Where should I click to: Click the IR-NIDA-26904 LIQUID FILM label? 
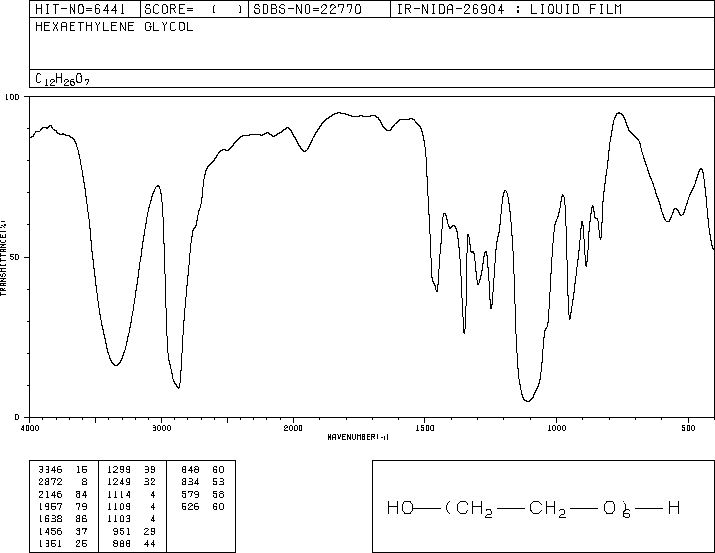click(509, 9)
